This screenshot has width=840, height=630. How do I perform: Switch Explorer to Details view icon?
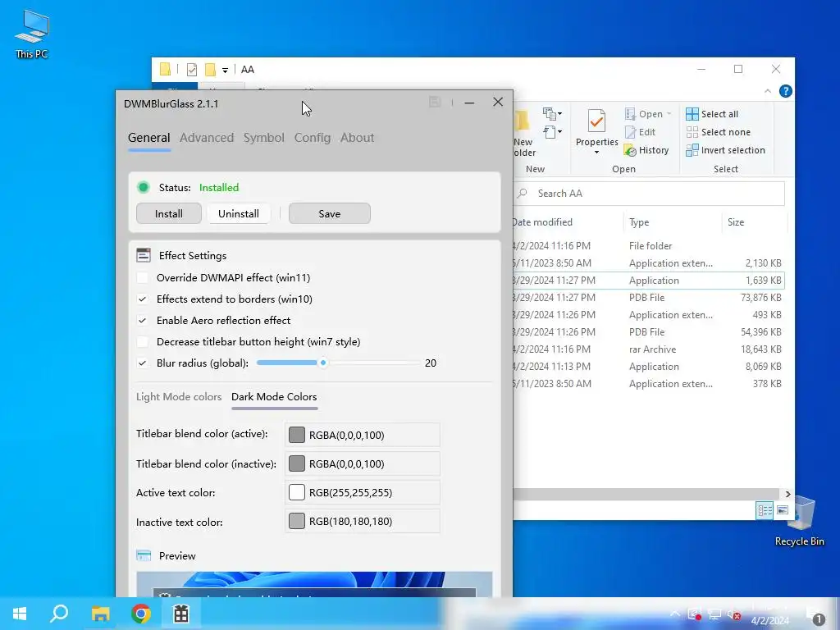pyautogui.click(x=765, y=510)
